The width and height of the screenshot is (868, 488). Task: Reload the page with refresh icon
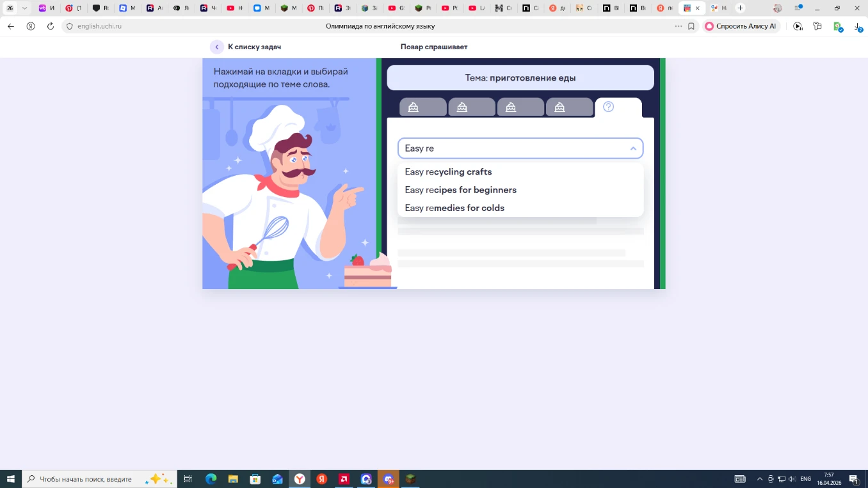pyautogui.click(x=51, y=26)
